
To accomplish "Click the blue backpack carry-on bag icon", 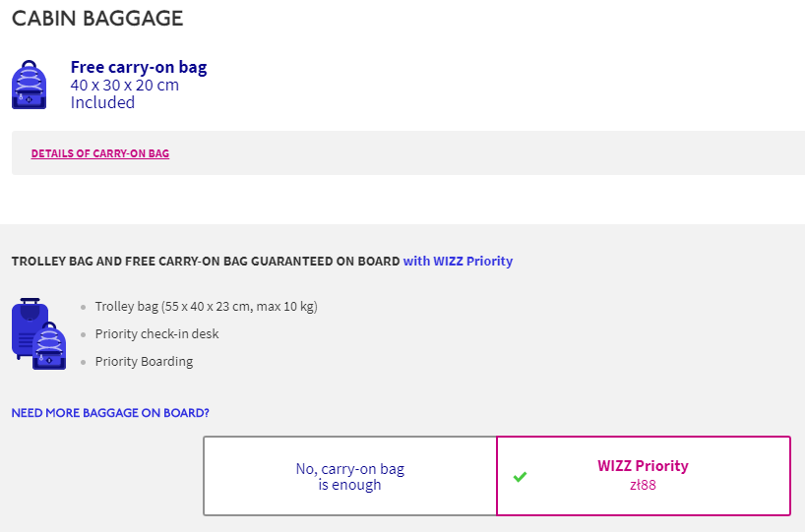I will (30, 85).
